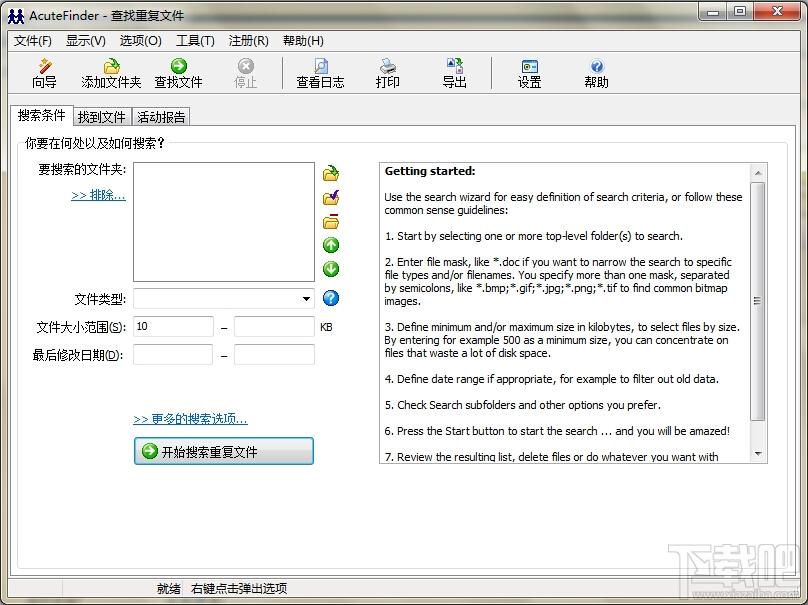
Task: Click the add-folder icon beside the folder list
Action: [331, 173]
